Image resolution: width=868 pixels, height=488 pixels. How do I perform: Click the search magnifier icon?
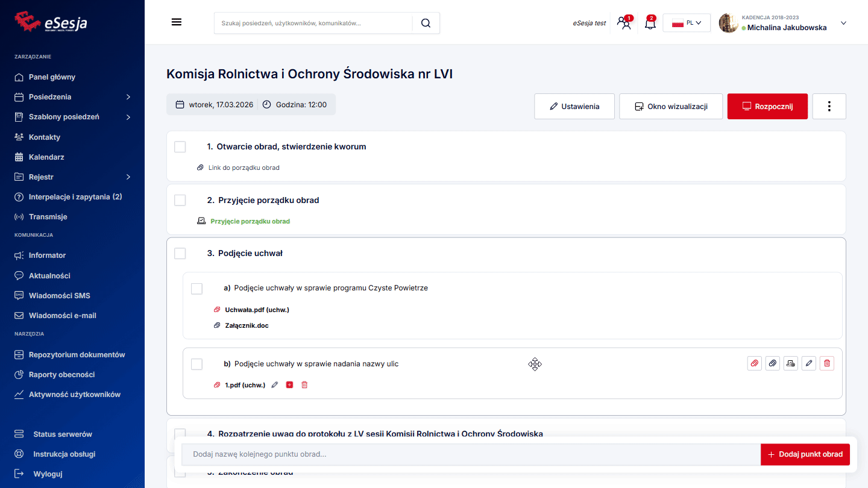426,23
